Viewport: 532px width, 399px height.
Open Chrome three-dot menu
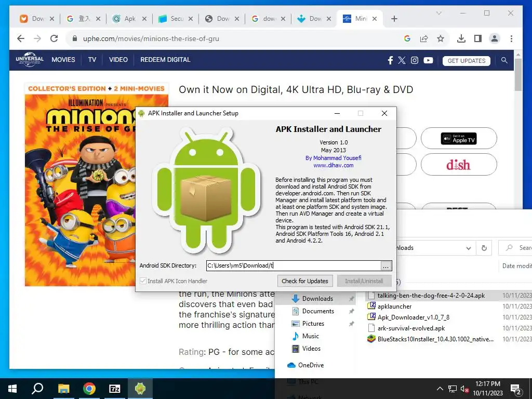pyautogui.click(x=511, y=38)
